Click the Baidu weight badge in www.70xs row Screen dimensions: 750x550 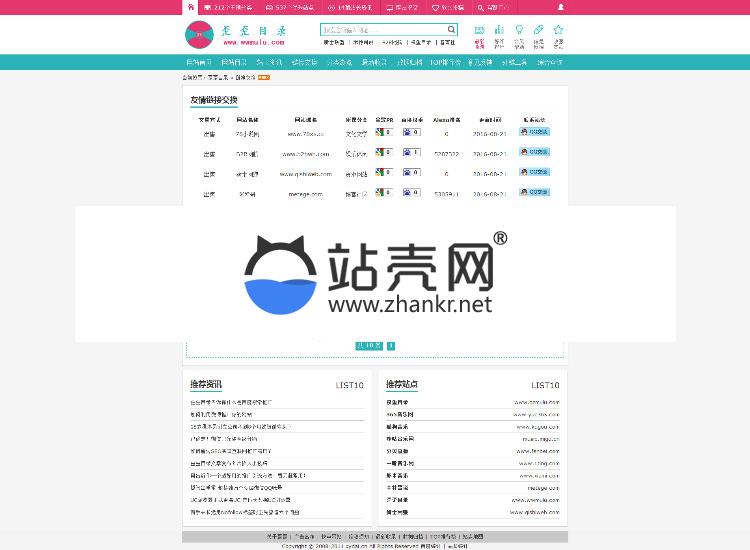(411, 132)
